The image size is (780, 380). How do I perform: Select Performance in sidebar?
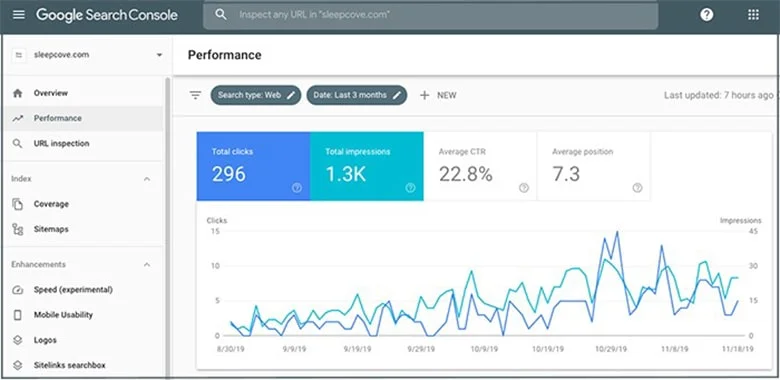coord(83,118)
